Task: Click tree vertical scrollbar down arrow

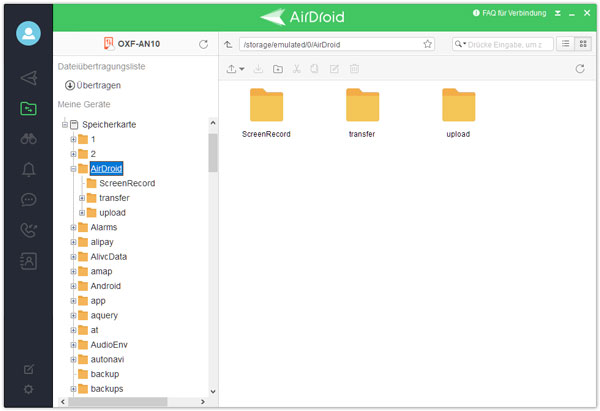Action: (213, 391)
